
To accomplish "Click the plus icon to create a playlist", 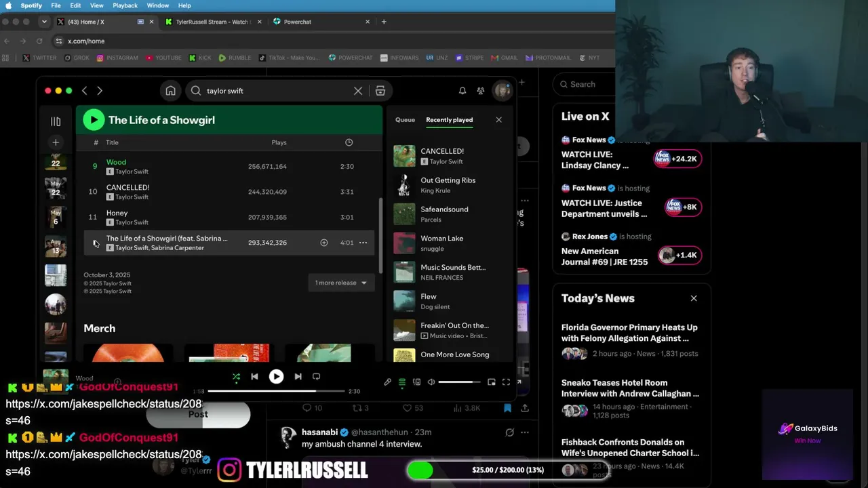I will coord(56,142).
